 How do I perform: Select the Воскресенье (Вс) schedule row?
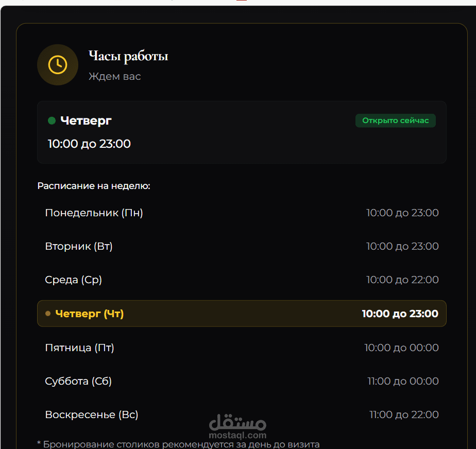(x=242, y=415)
